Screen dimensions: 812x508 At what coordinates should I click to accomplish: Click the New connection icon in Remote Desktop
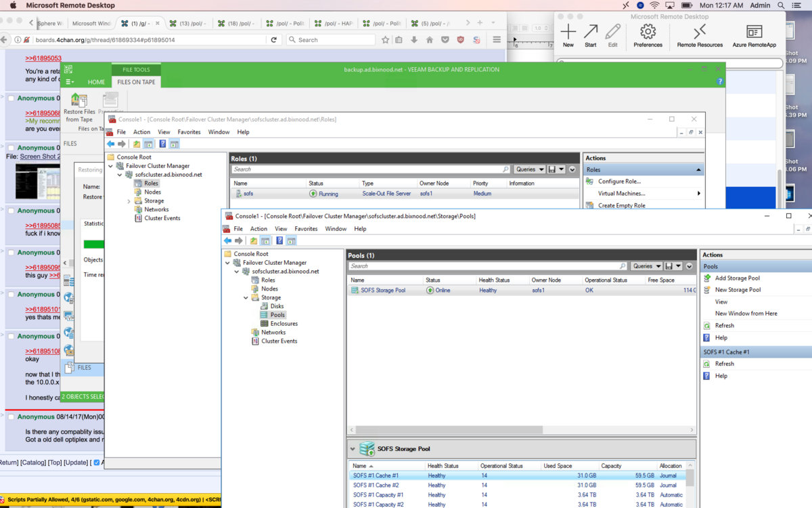click(568, 32)
